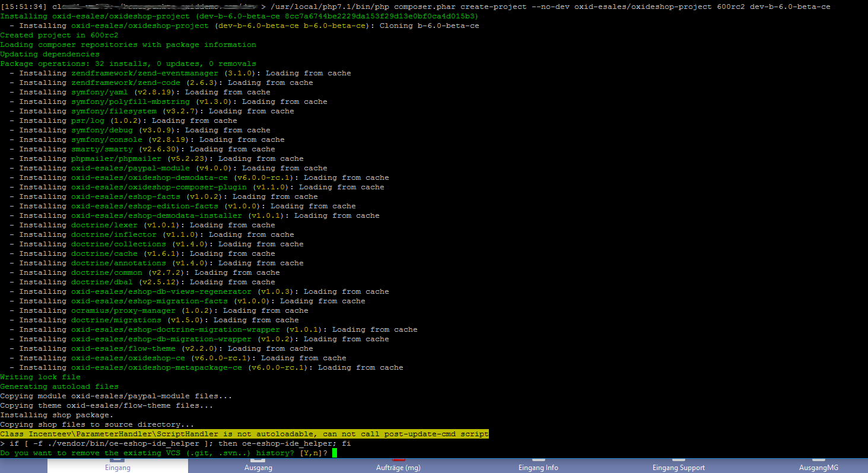
Task: Switch to the Eingang Support tab
Action: pos(678,467)
